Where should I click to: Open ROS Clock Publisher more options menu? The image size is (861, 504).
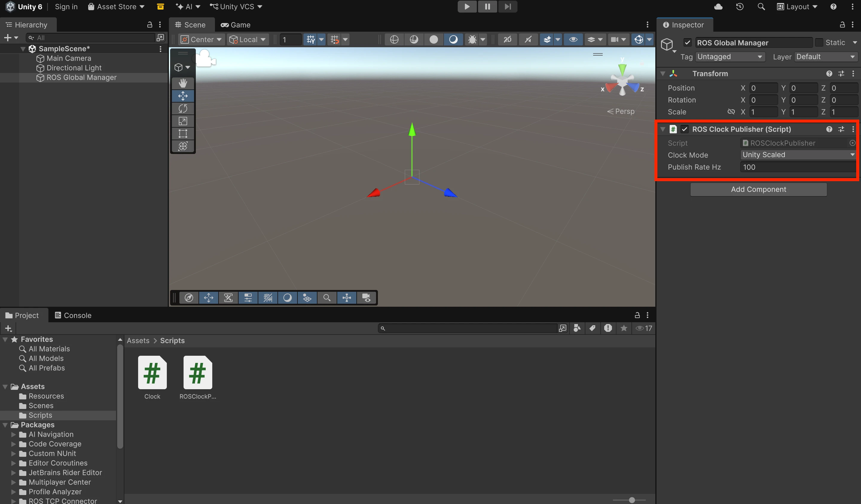[x=853, y=129]
